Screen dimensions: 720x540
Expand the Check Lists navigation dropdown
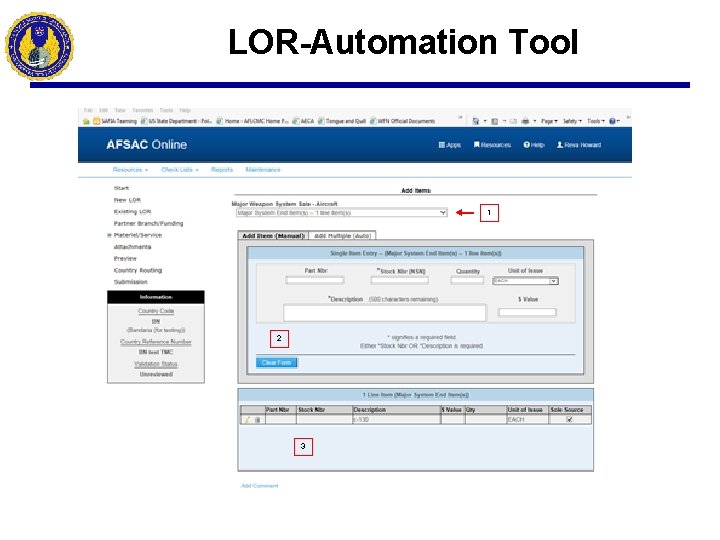[x=180, y=170]
